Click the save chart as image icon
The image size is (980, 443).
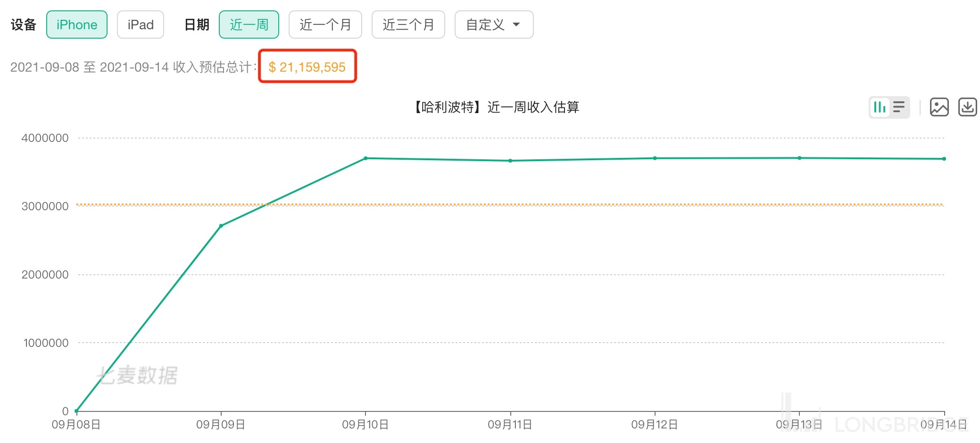(x=939, y=107)
